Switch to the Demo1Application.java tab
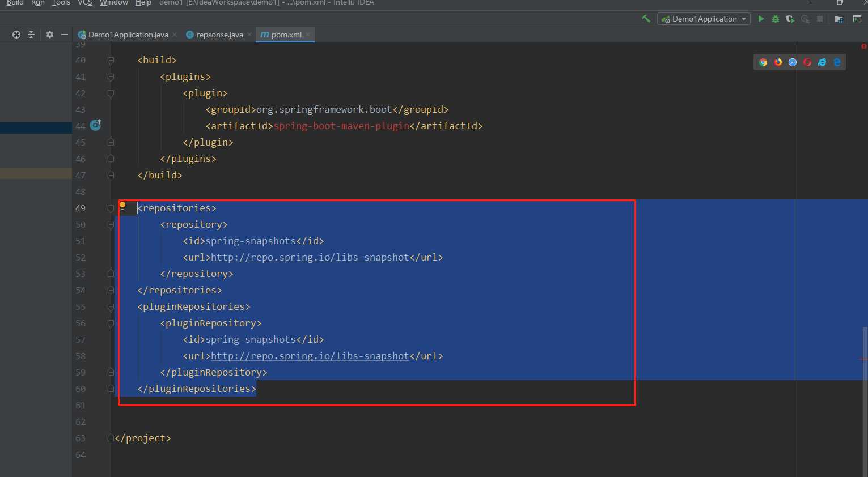This screenshot has height=477, width=868. point(128,35)
